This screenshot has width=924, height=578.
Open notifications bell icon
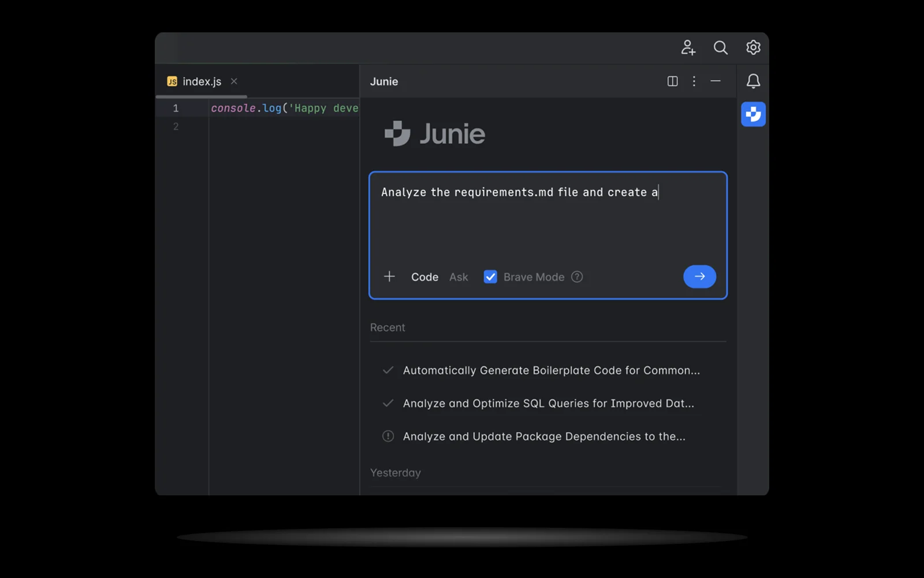click(753, 81)
